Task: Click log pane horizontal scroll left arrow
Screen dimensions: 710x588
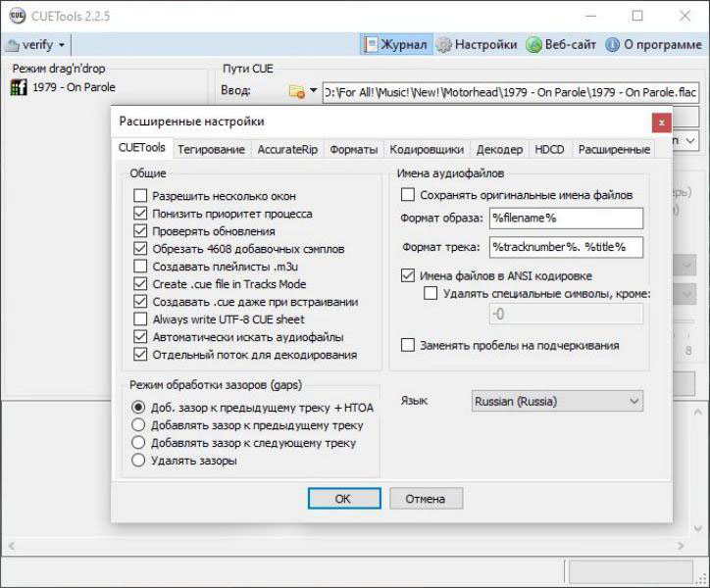Action: 12,546
